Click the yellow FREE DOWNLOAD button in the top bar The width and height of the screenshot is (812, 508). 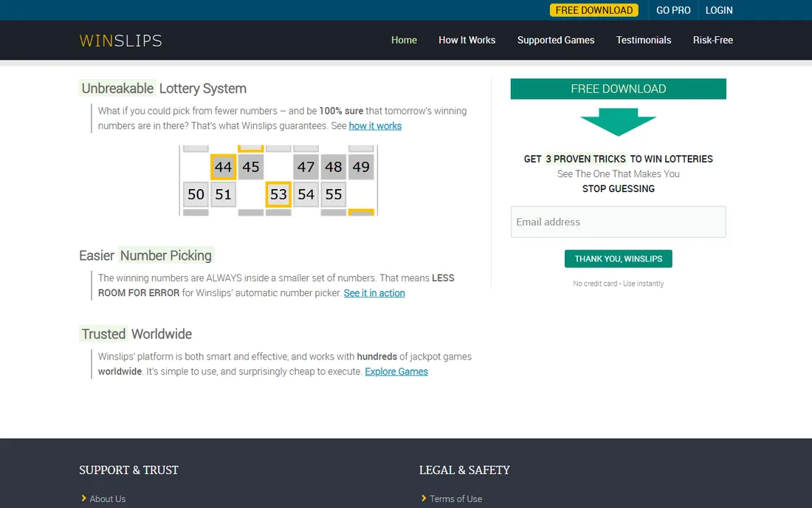tap(594, 10)
